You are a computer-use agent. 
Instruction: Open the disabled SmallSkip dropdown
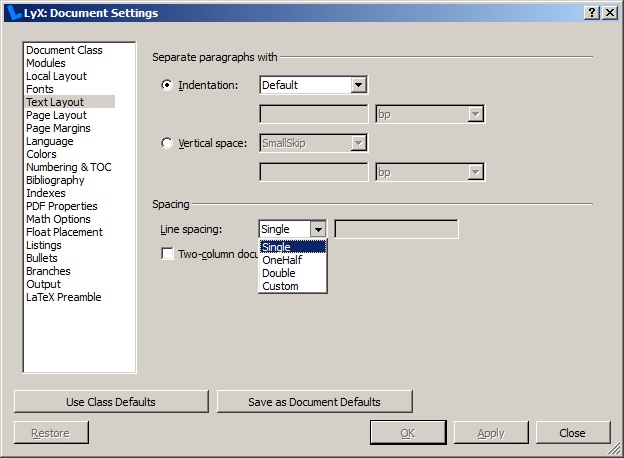tap(314, 143)
